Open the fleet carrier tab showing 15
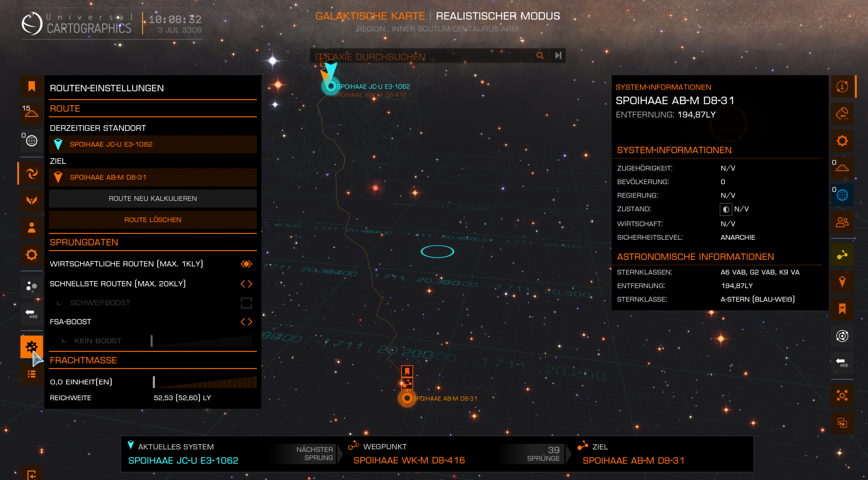The image size is (868, 480). pyautogui.click(x=32, y=113)
